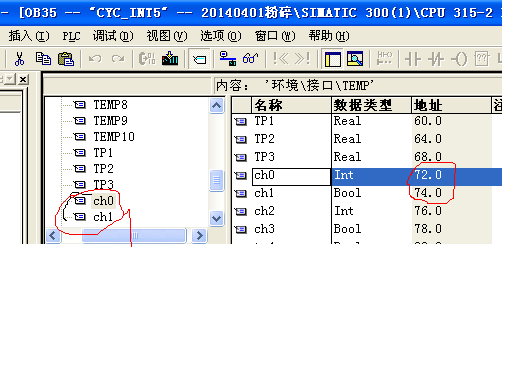Screen dimensions: 512x384
Task: Click the address 60.0 cell
Action: click(451, 121)
